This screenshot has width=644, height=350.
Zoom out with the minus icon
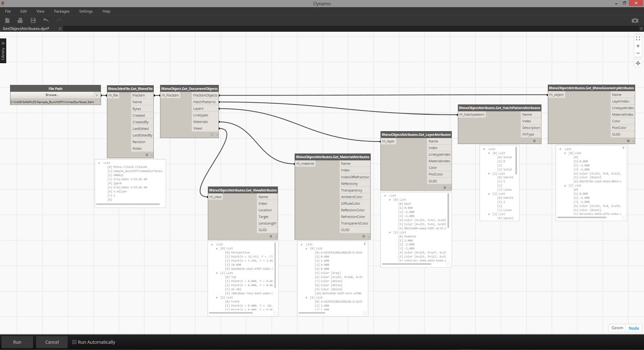pyautogui.click(x=638, y=53)
